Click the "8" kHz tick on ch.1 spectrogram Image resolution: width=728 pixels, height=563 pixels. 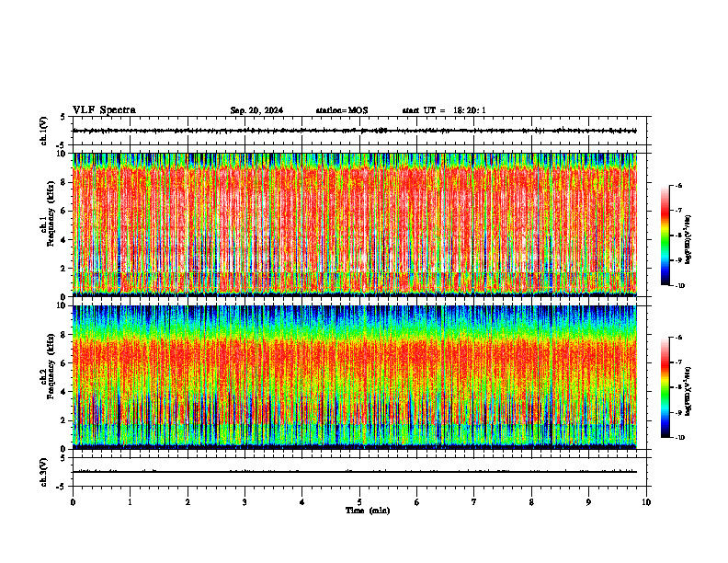[x=64, y=182]
